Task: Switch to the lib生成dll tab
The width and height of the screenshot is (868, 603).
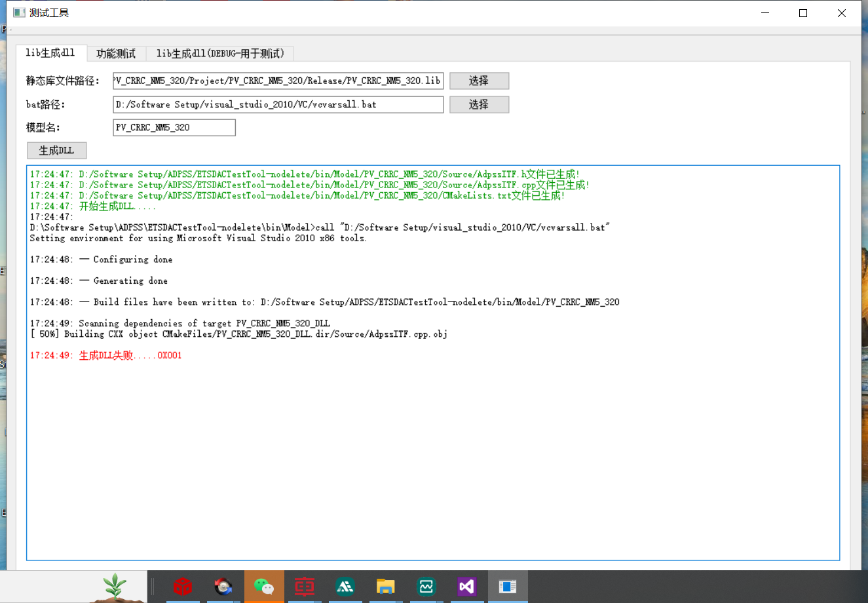Action: point(50,52)
